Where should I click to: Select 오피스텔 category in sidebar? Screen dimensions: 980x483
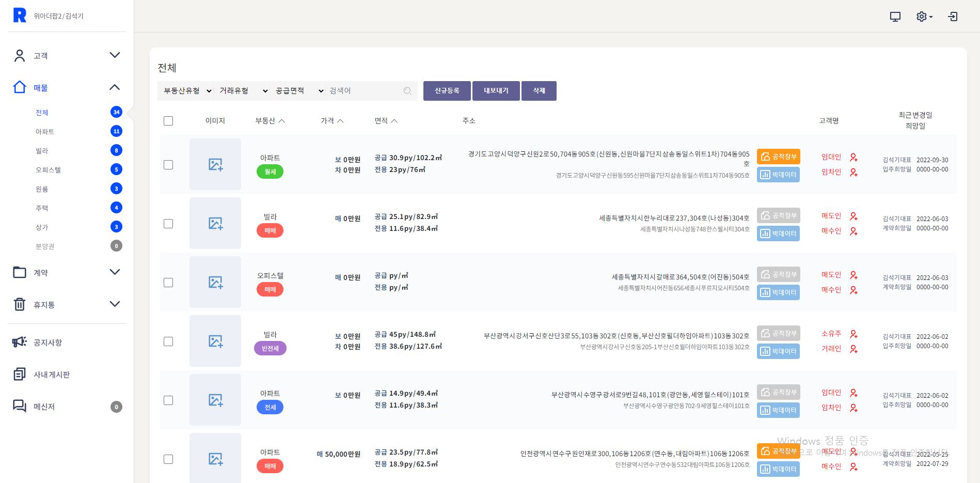[x=48, y=170]
